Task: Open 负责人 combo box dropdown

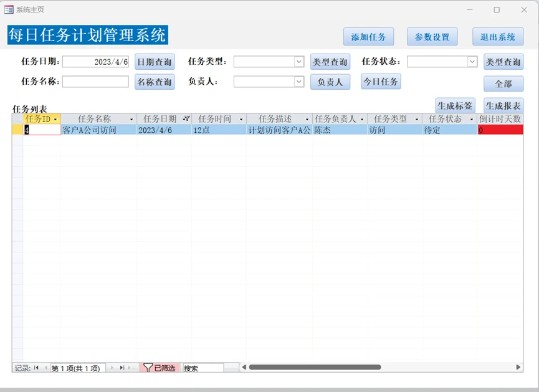Action: 299,82
